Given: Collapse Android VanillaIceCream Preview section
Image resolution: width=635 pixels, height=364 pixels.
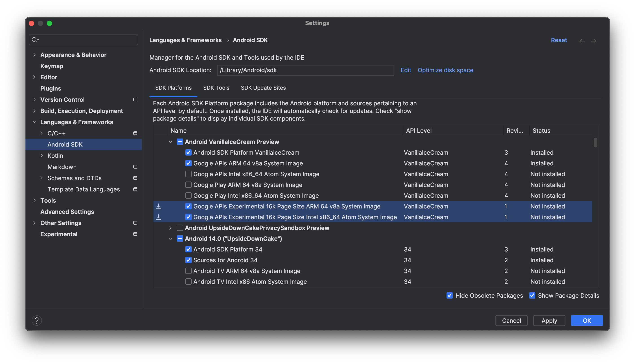Looking at the screenshot, I should [x=171, y=142].
